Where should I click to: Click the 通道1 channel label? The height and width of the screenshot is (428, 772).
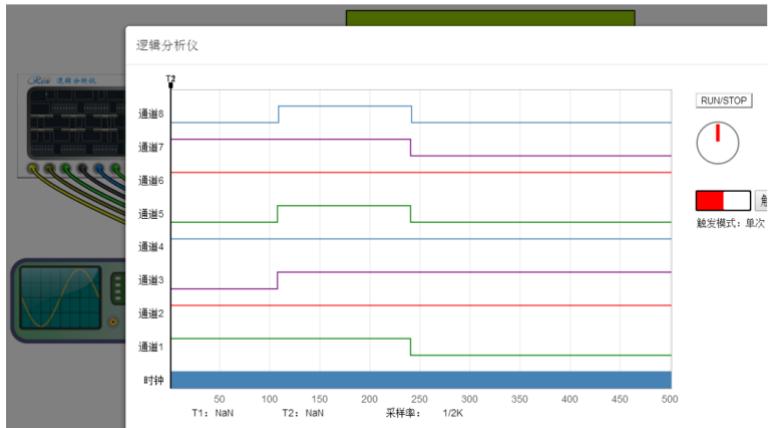tap(150, 347)
